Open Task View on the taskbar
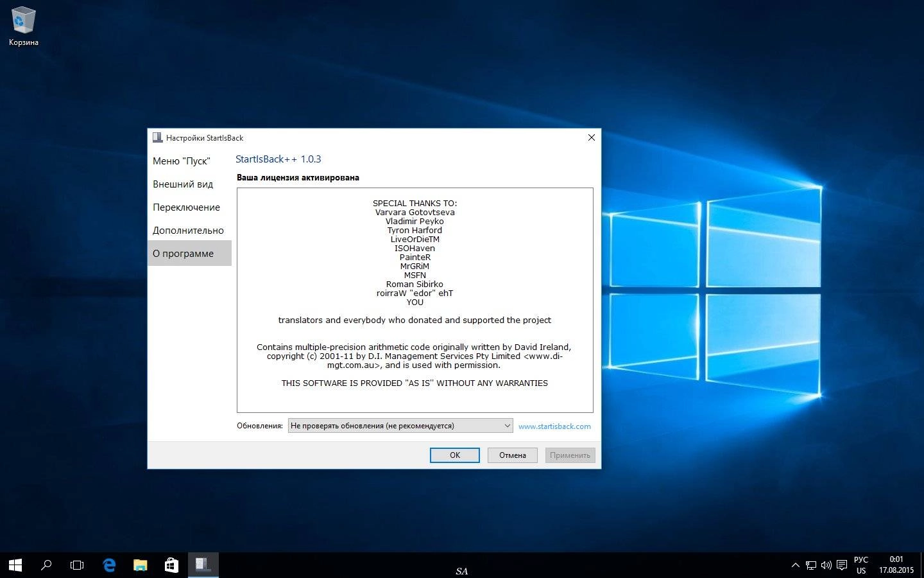The image size is (924, 578). [77, 565]
